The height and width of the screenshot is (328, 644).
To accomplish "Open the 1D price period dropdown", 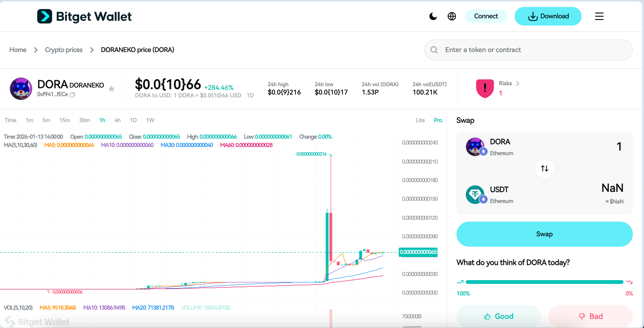I will (x=250, y=95).
